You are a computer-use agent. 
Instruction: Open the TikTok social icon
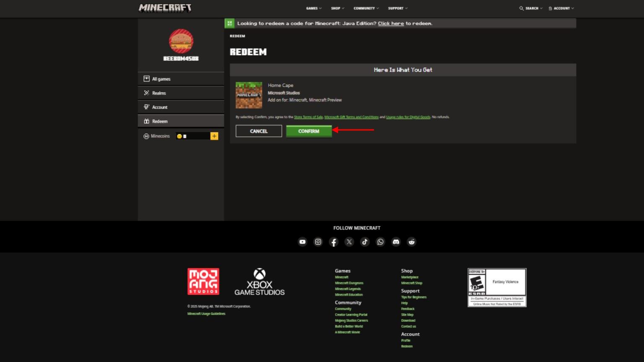[365, 242]
